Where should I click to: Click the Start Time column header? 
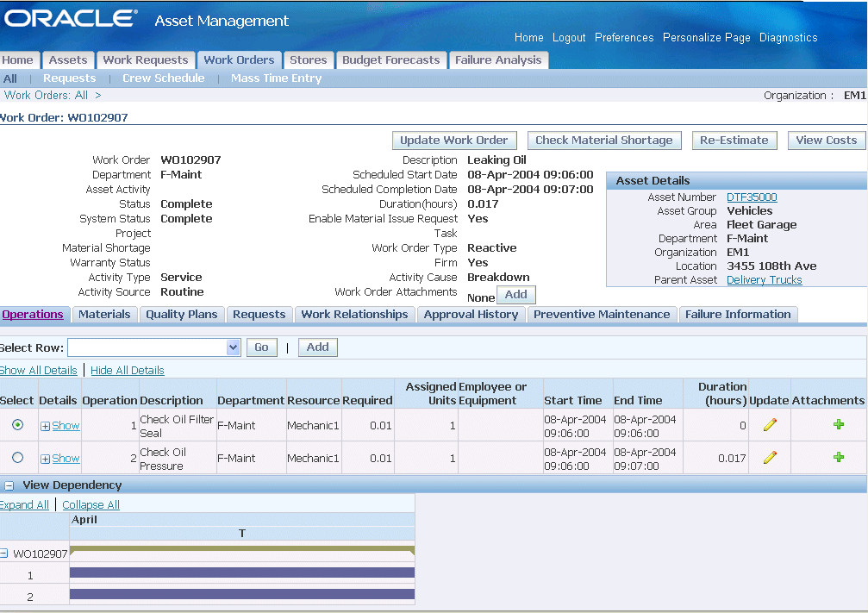click(572, 400)
